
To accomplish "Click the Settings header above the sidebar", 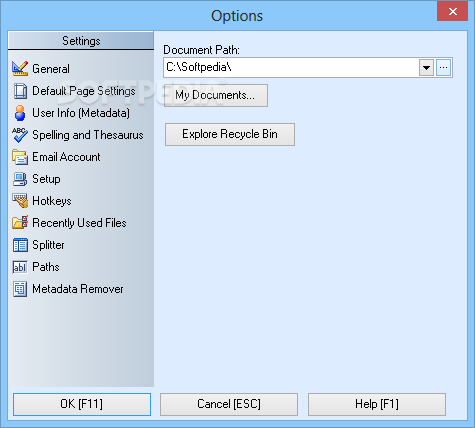I will click(x=81, y=41).
